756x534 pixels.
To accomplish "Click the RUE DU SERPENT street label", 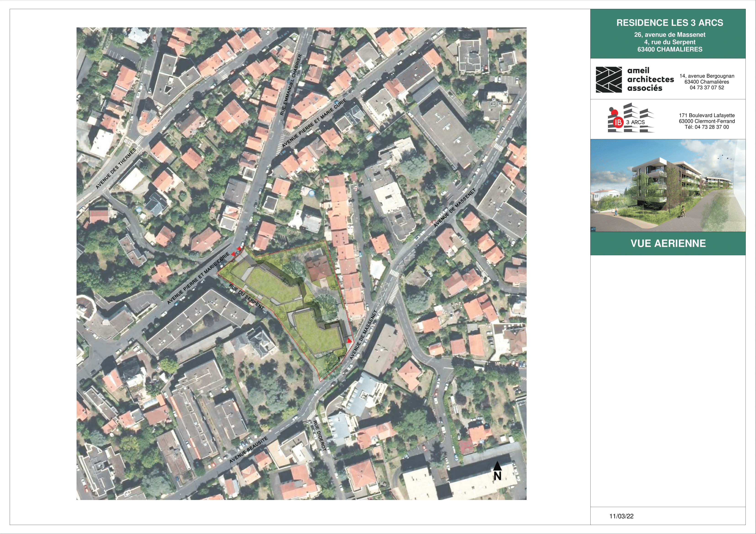I will [247, 297].
